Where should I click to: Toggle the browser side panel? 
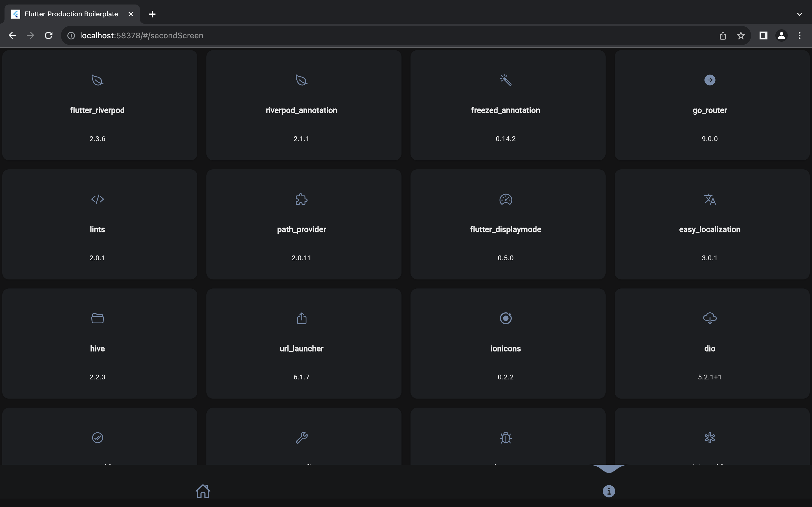pyautogui.click(x=763, y=35)
